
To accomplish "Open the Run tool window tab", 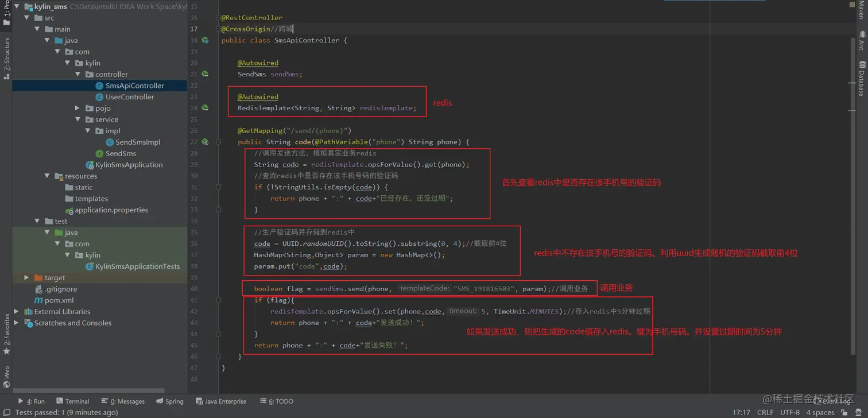I will click(32, 401).
